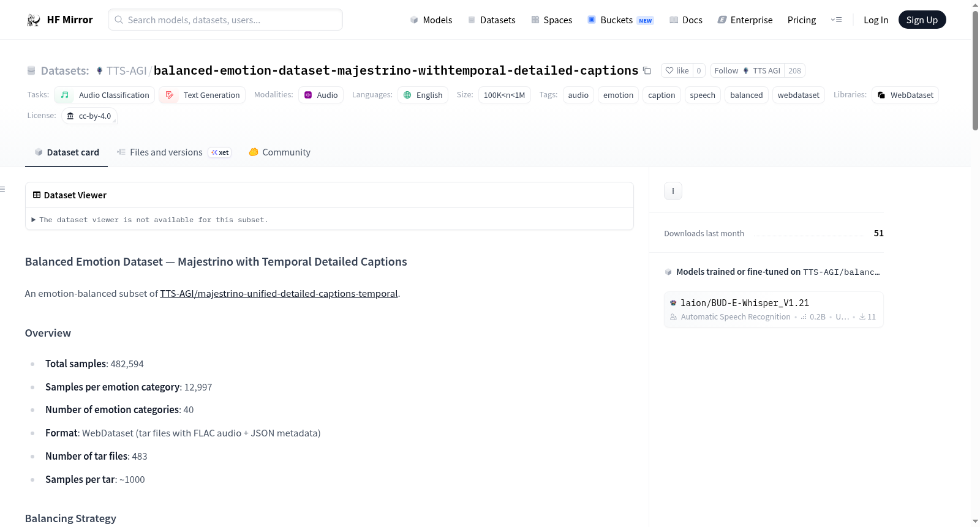Expand the dataset viewer unavailable message
This screenshot has width=980, height=527.
tap(150, 220)
